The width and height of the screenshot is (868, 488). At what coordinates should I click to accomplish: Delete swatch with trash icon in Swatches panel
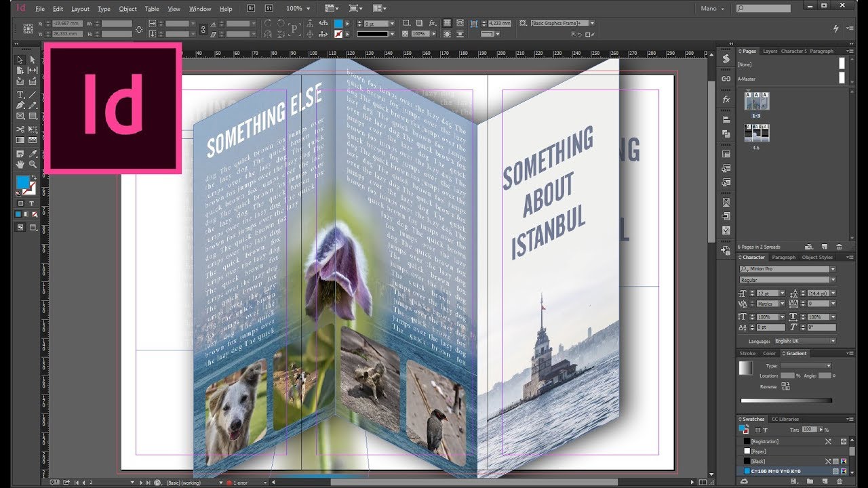840,481
